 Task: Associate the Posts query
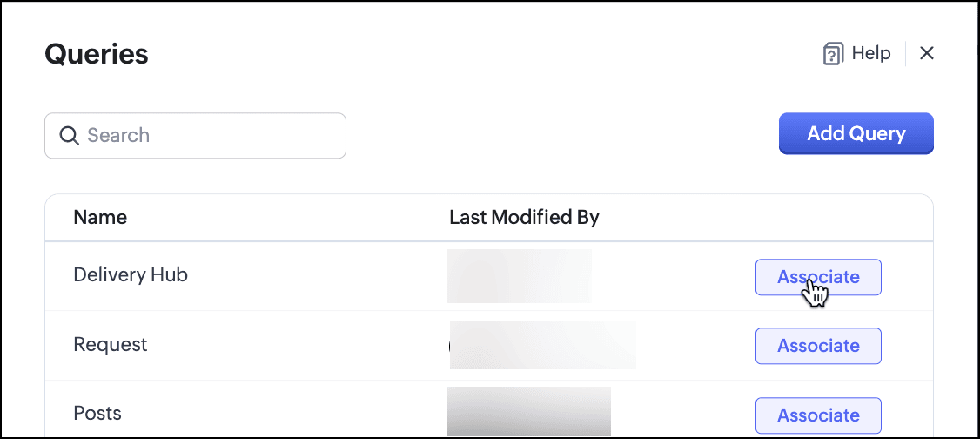pyautogui.click(x=818, y=415)
